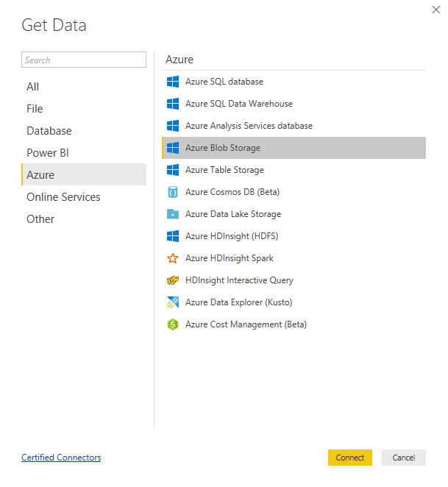Select 'HDInsight Interactive Query' text
The height and width of the screenshot is (487, 448).
click(x=239, y=280)
